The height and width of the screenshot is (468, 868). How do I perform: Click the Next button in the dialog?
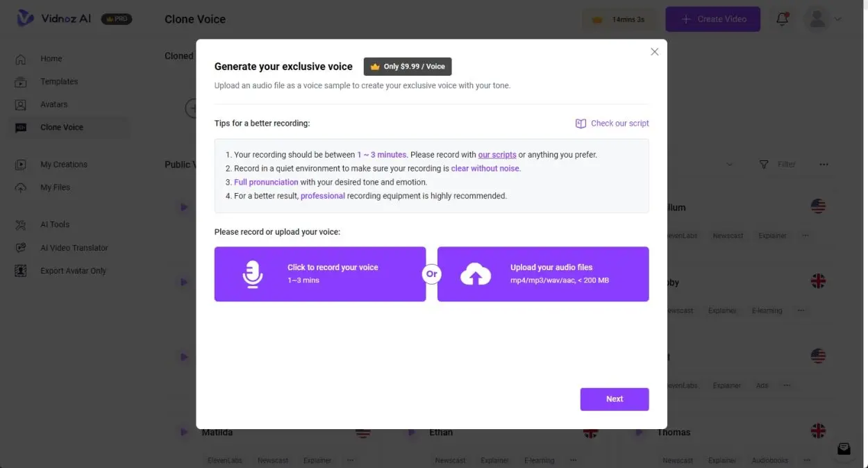[x=614, y=399]
